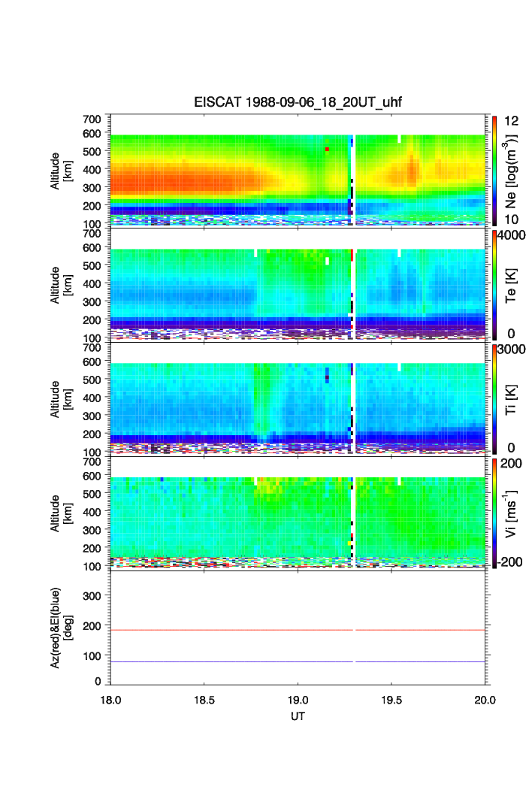Click the 19.0 tick label on the UT axis
The height and width of the screenshot is (799, 532).
coord(298,700)
